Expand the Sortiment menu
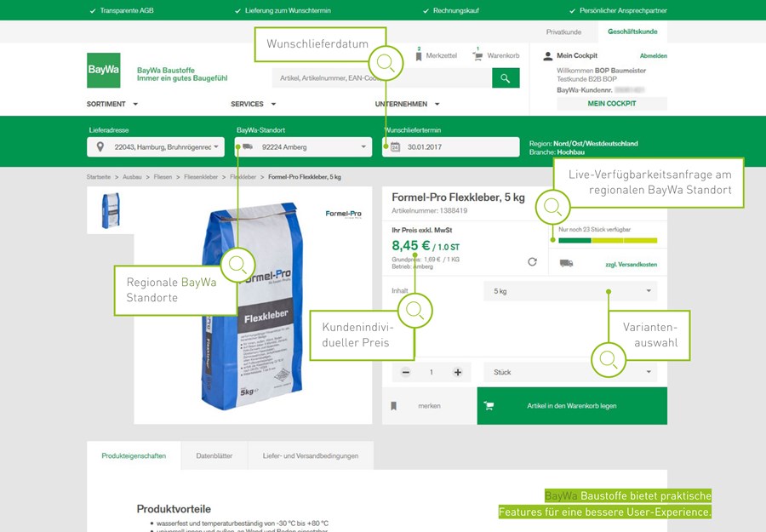766x532 pixels. [x=112, y=104]
